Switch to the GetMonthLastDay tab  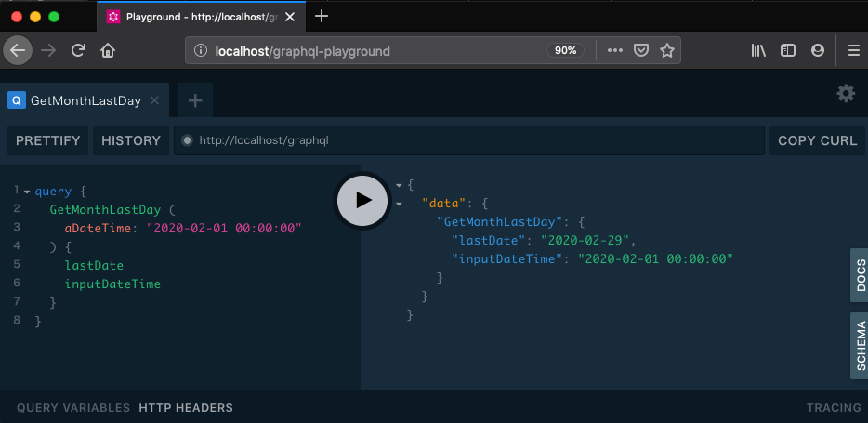click(x=85, y=100)
